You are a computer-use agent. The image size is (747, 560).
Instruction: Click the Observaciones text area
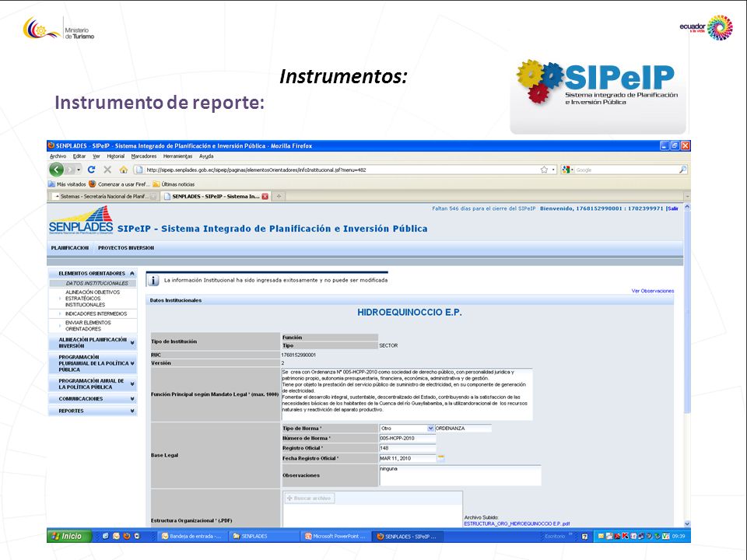(460, 475)
